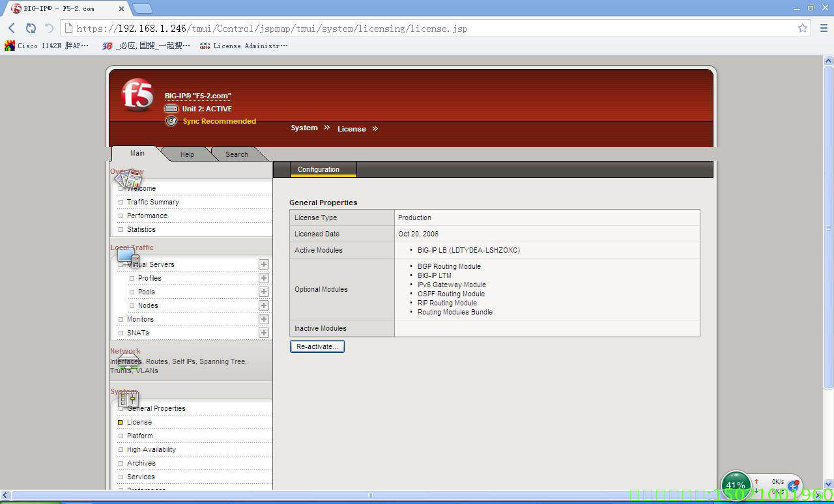Viewport: 834px width, 504px height.
Task: Click the Sync Recommended link
Action: [220, 121]
